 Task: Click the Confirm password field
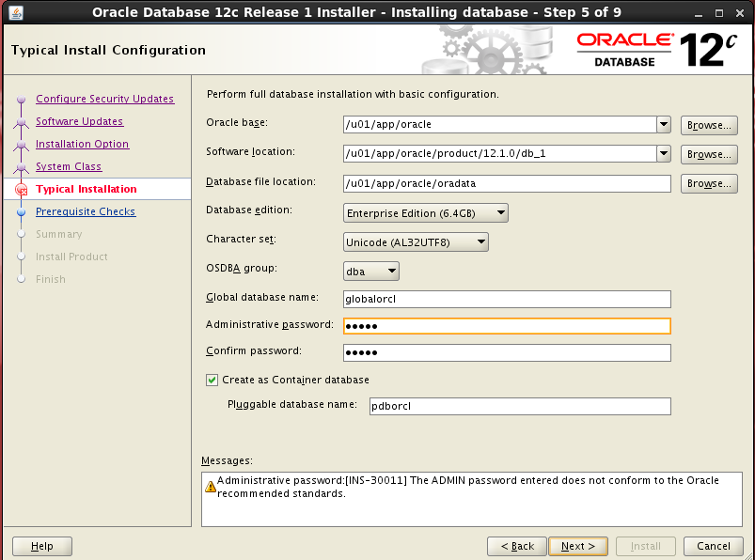(507, 352)
